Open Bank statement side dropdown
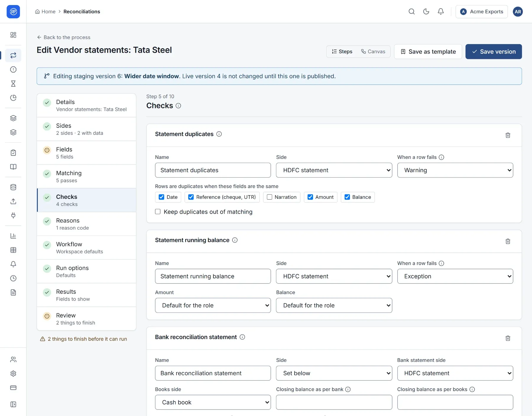Screen dimensions: 532x416 pos(455,373)
